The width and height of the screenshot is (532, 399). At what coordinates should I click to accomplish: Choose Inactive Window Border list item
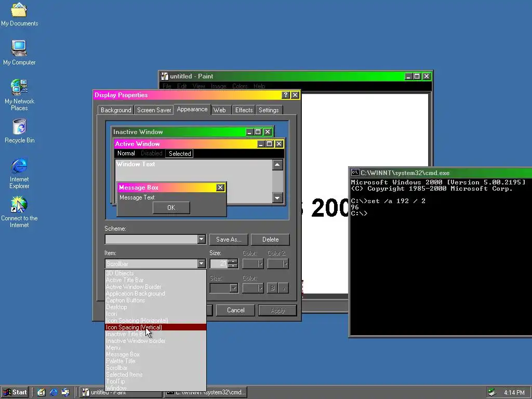click(x=156, y=341)
